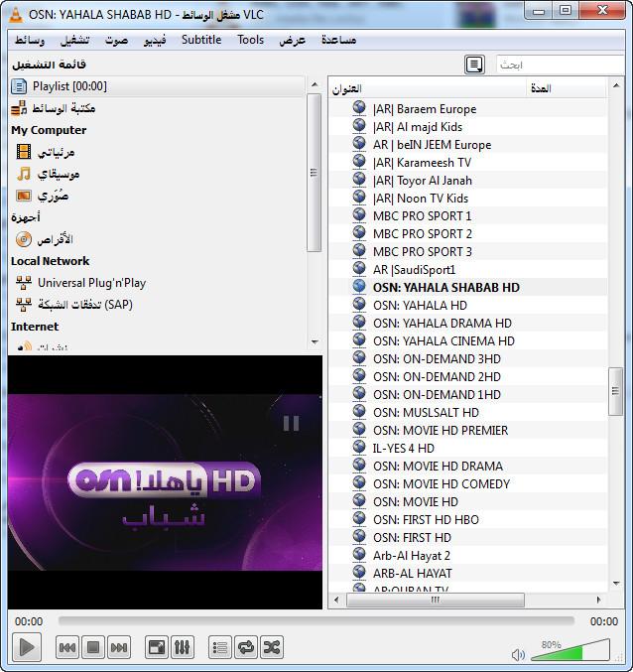The image size is (633, 672).
Task: Open the Subtitle menu
Action: [201, 40]
